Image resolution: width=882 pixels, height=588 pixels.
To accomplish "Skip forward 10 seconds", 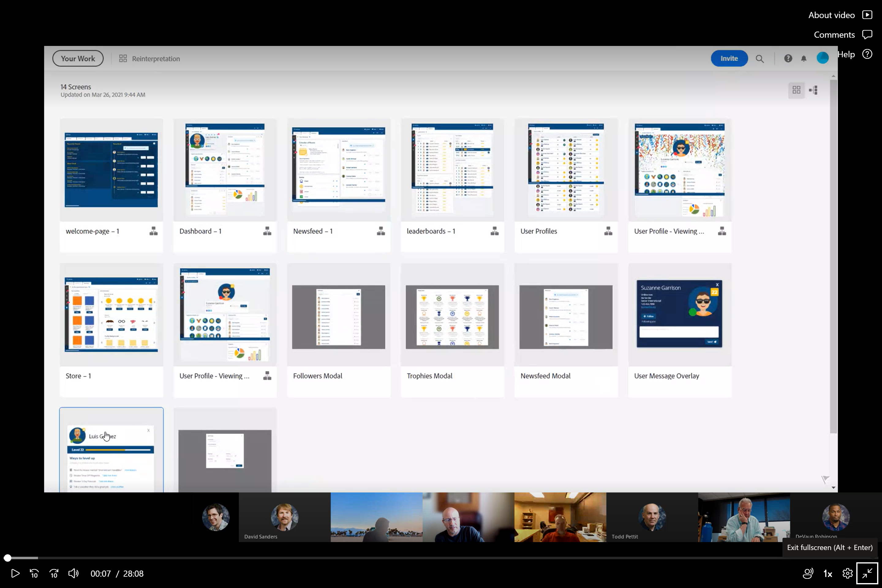I will (54, 573).
